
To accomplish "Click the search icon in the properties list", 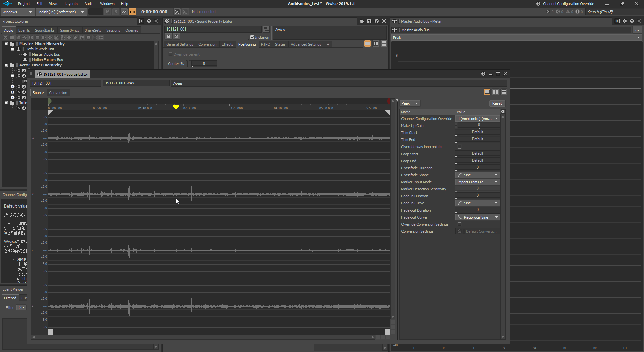I will [503, 112].
